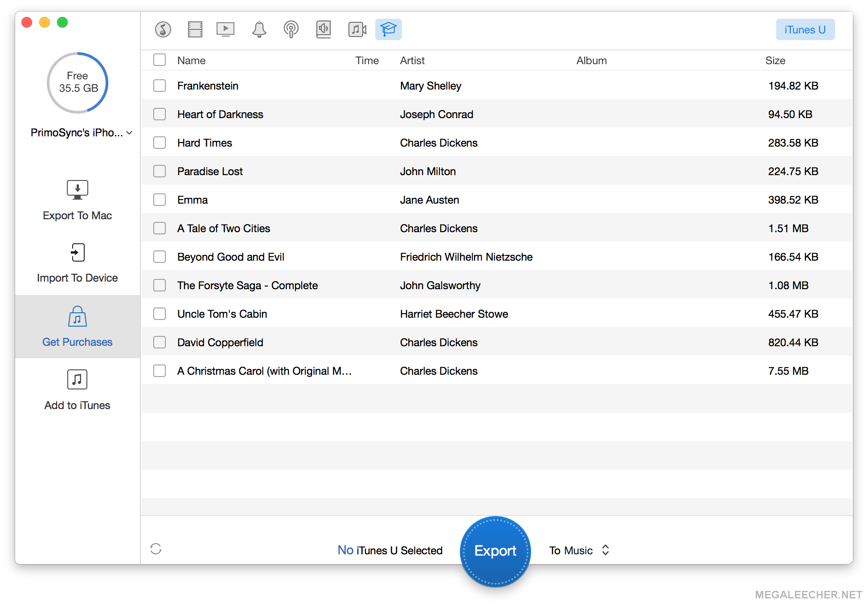Click the yellow minimize window button
This screenshot has width=868, height=606.
tap(45, 22)
